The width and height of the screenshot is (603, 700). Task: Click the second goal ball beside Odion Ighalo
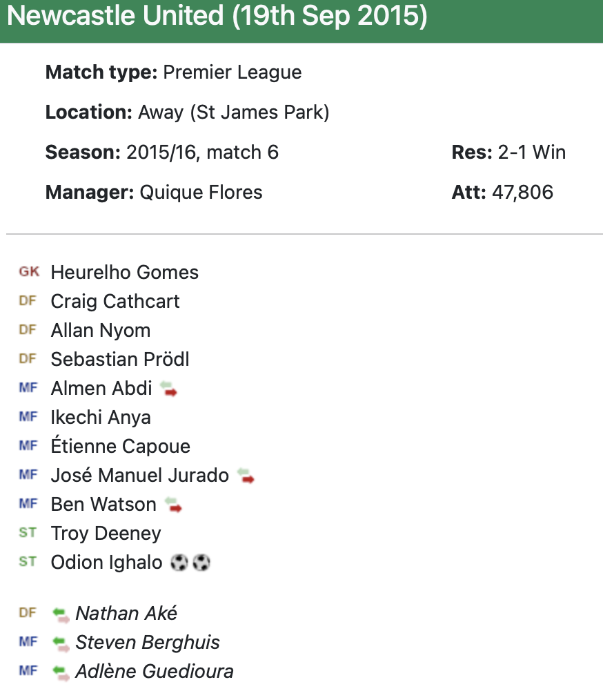(201, 563)
